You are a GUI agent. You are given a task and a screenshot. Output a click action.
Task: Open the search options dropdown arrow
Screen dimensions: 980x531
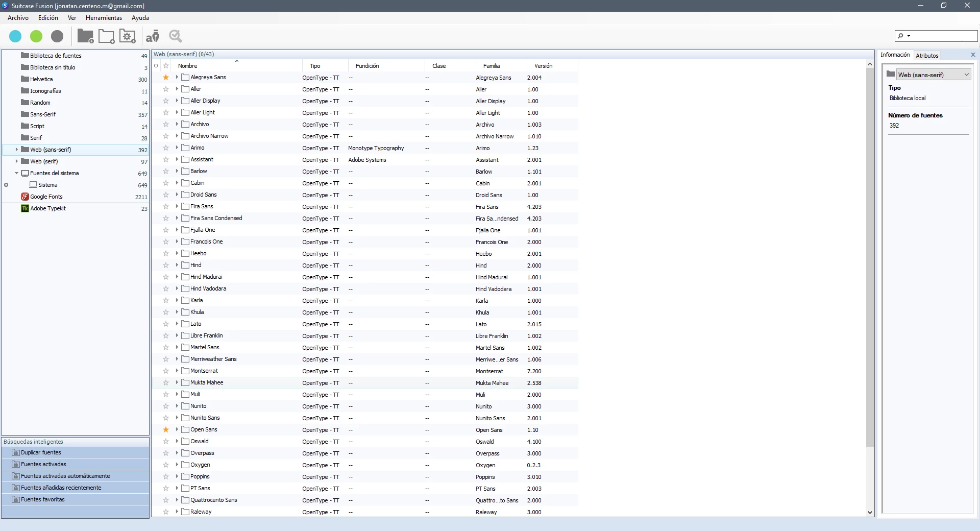[909, 36]
